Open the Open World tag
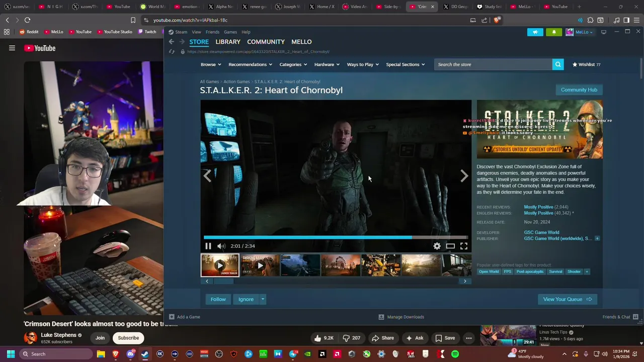 click(x=489, y=271)
